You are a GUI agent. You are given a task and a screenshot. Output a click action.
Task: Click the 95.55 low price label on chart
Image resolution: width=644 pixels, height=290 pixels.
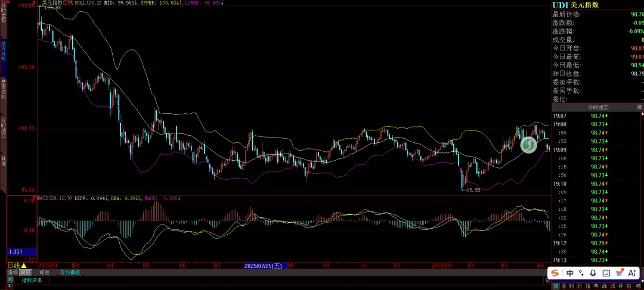coord(472,191)
